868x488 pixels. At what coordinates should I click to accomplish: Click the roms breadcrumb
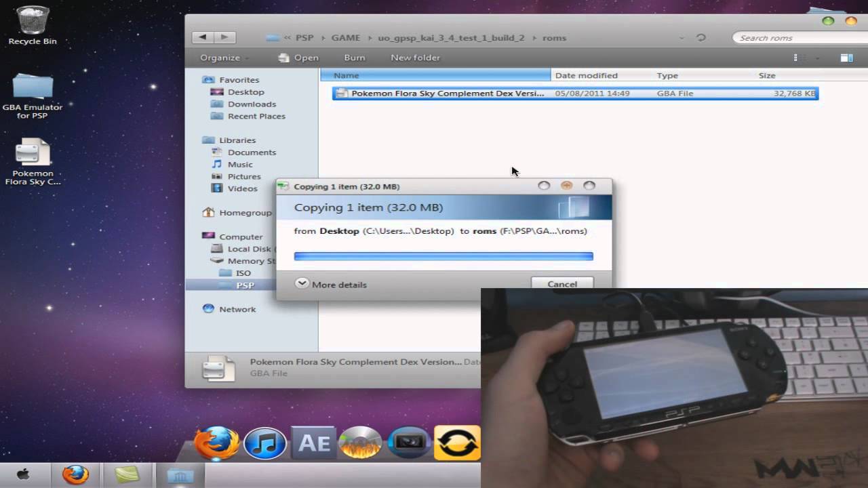click(554, 38)
